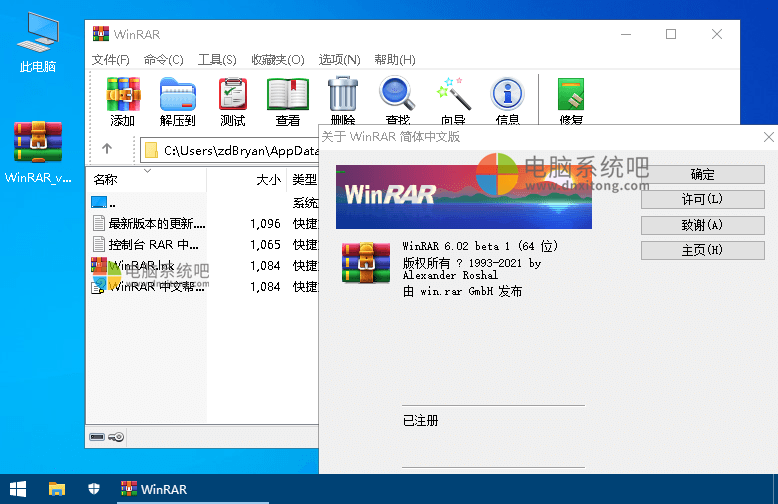This screenshot has width=778, height=504.
Task: Click the WinRAR title bar icon
Action: coord(101,34)
